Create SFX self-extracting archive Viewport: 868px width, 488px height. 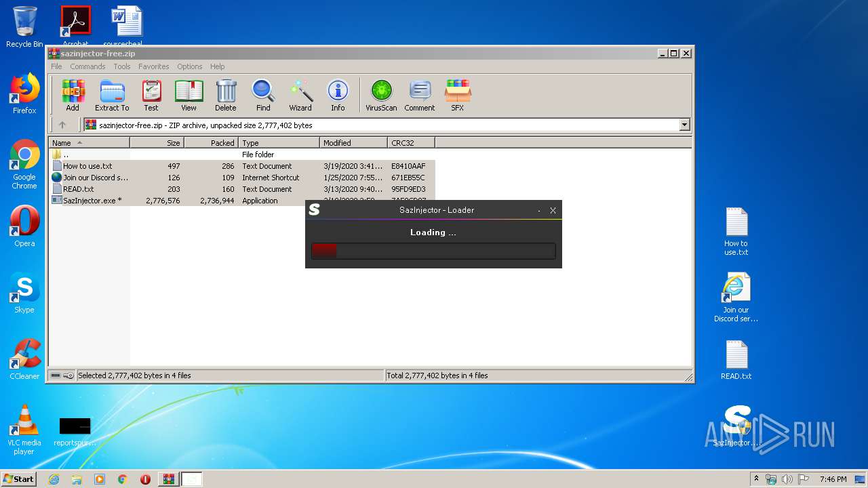[x=458, y=95]
